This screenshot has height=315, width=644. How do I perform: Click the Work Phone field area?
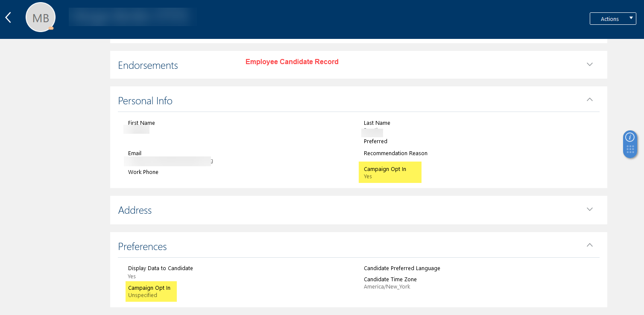pyautogui.click(x=143, y=172)
